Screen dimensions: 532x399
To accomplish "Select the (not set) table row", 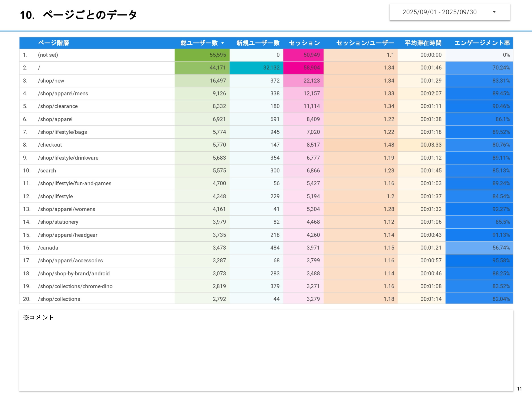I will point(48,55).
